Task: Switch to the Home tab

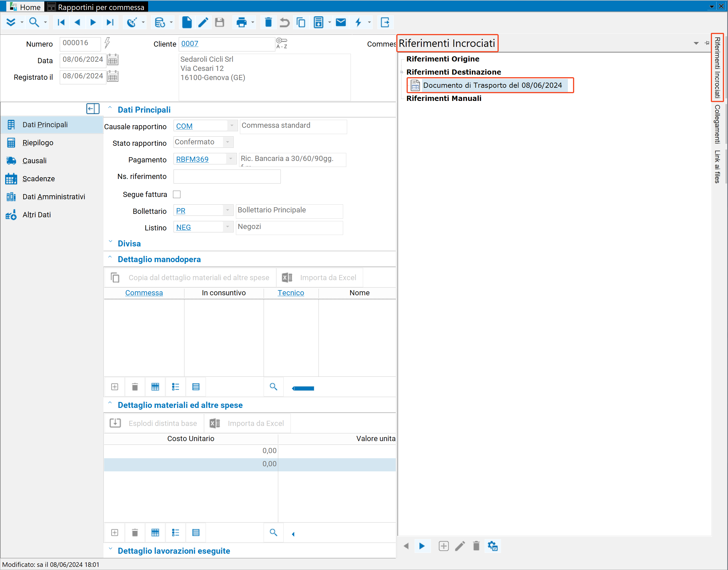Action: 25,7
